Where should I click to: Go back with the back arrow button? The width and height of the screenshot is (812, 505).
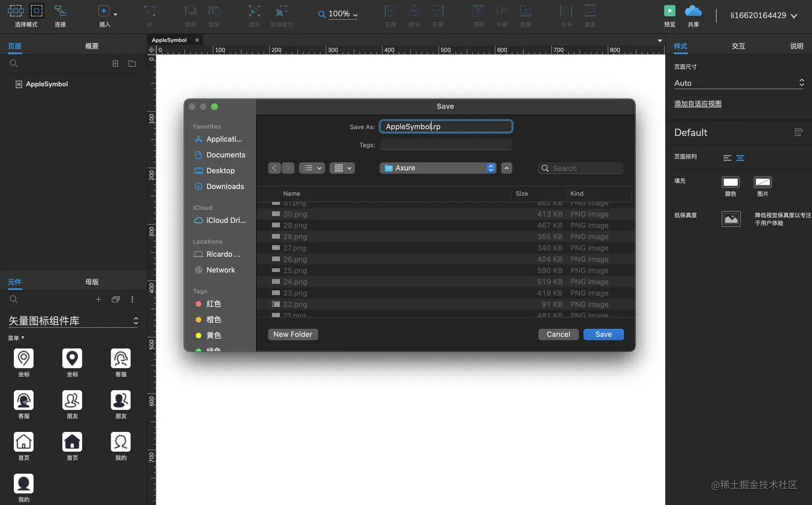pyautogui.click(x=274, y=168)
